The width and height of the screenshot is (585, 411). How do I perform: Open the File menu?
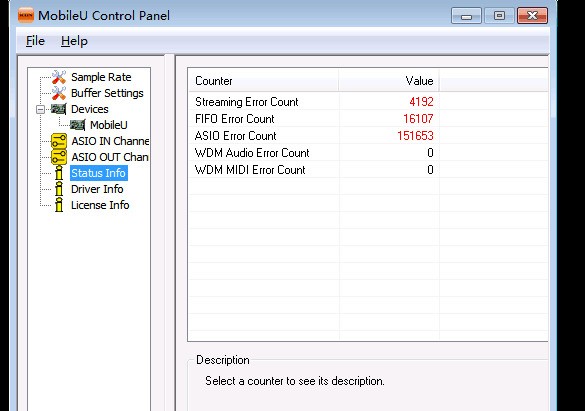[x=35, y=41]
